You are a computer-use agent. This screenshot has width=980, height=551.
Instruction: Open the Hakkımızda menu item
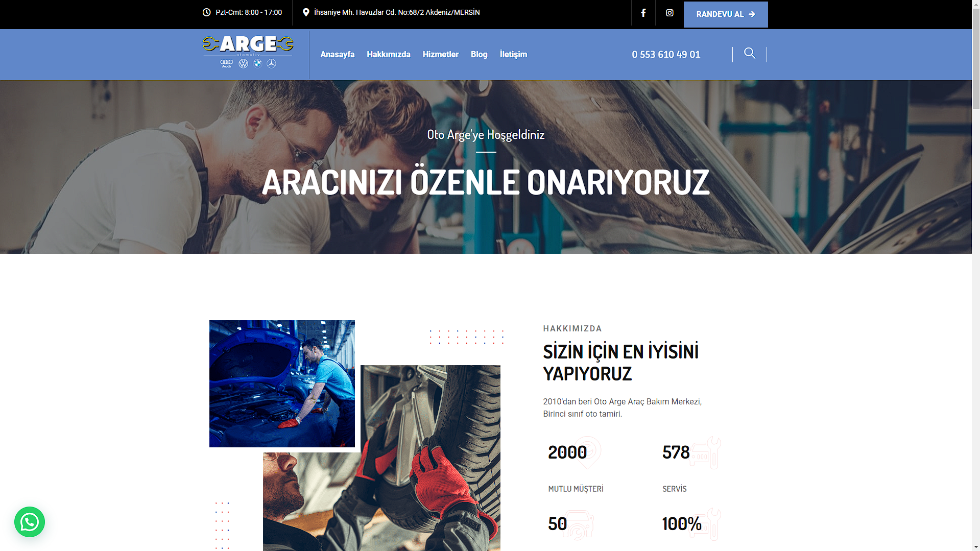pyautogui.click(x=388, y=54)
